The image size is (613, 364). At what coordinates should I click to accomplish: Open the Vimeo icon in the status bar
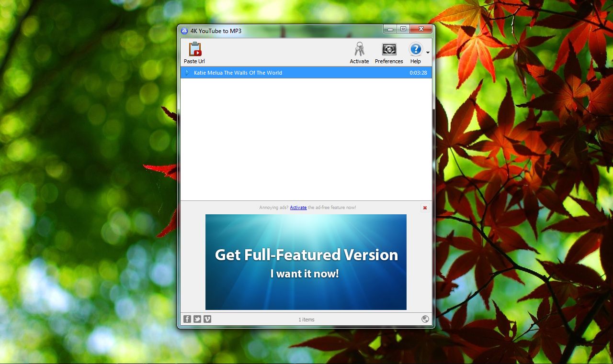point(207,319)
